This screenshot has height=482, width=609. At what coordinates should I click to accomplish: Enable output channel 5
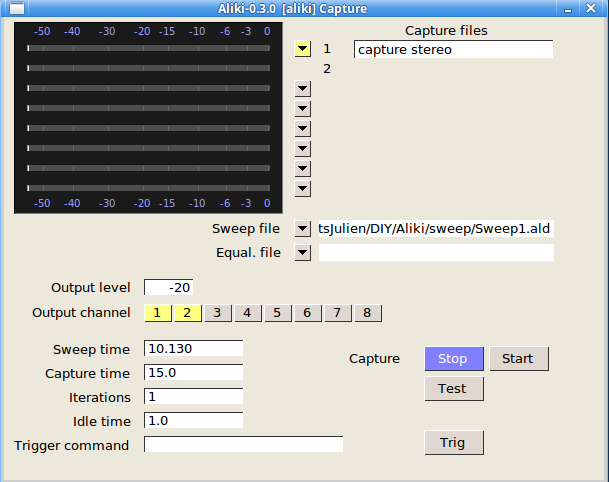[x=277, y=313]
